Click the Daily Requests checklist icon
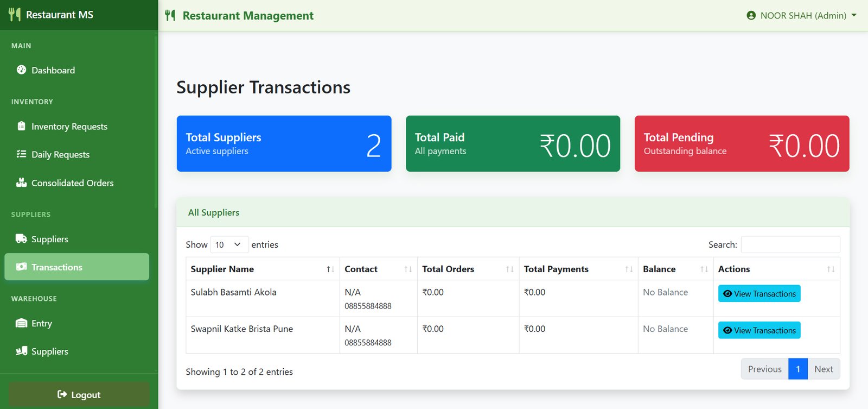Screen dimensions: 868x409 tap(21, 154)
